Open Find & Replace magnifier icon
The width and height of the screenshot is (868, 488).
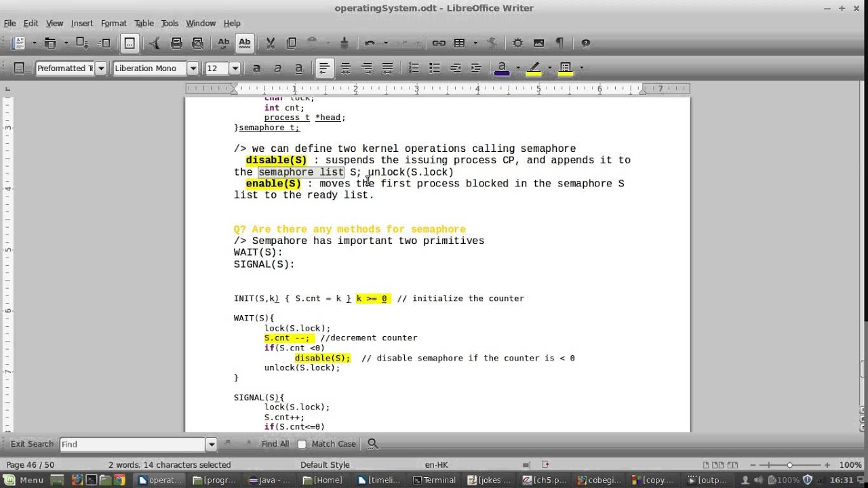click(x=372, y=444)
